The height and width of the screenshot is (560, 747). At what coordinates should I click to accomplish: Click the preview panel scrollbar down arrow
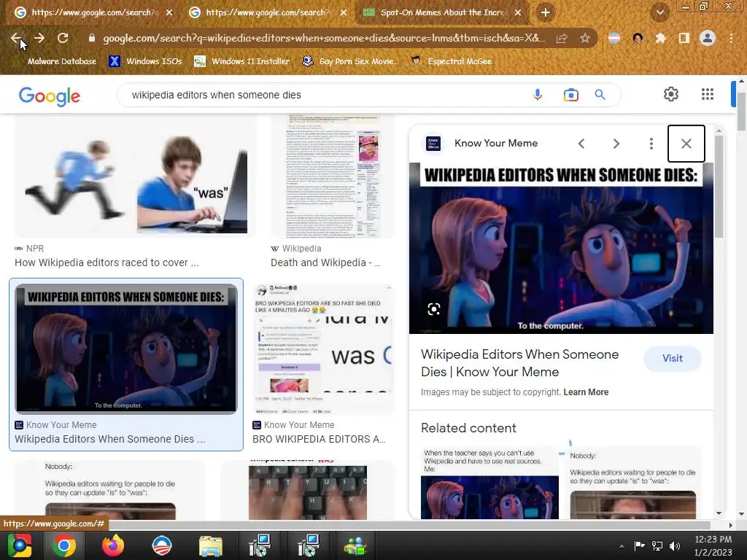click(x=719, y=513)
